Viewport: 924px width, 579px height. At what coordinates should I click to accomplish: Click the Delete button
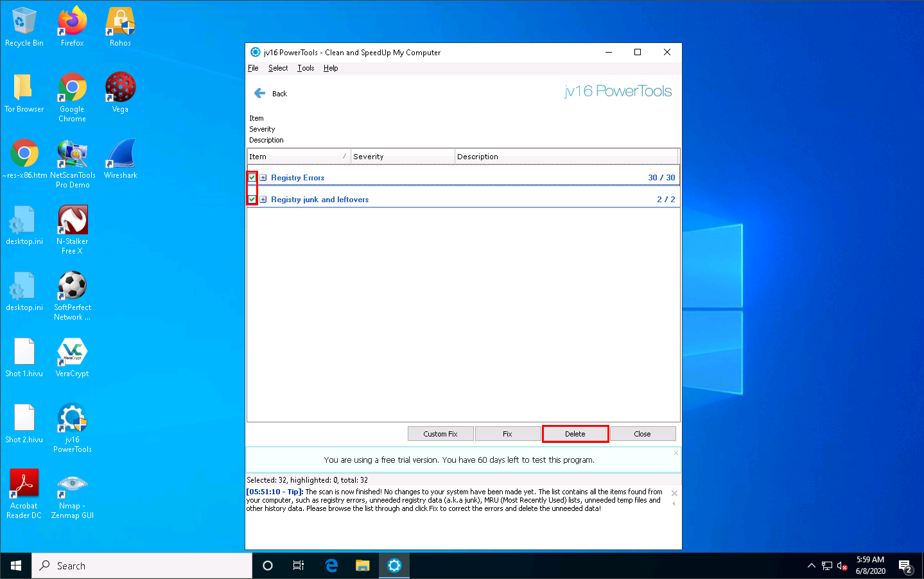(x=575, y=434)
